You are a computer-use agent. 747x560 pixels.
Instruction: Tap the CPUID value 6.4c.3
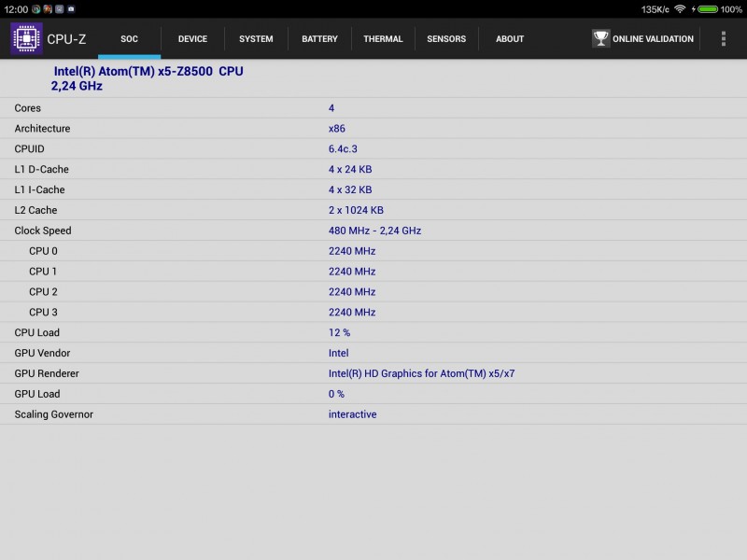click(343, 149)
